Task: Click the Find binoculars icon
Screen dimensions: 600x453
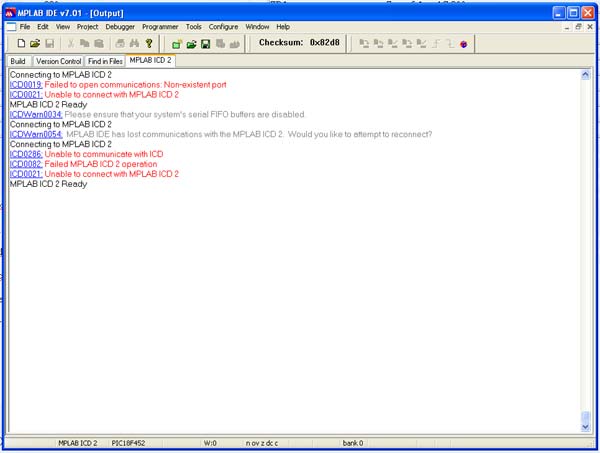Action: tap(134, 43)
